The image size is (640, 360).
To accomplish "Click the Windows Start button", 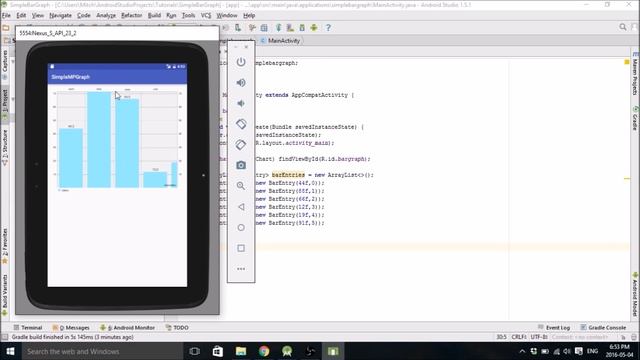I will tap(10, 351).
